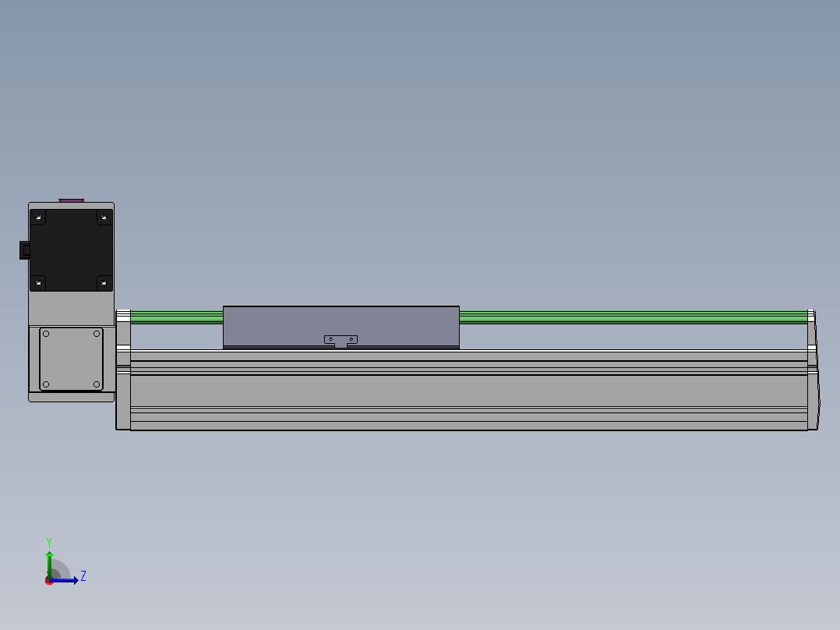
Task: Select the long aluminum extrusion profile body
Action: click(x=469, y=390)
